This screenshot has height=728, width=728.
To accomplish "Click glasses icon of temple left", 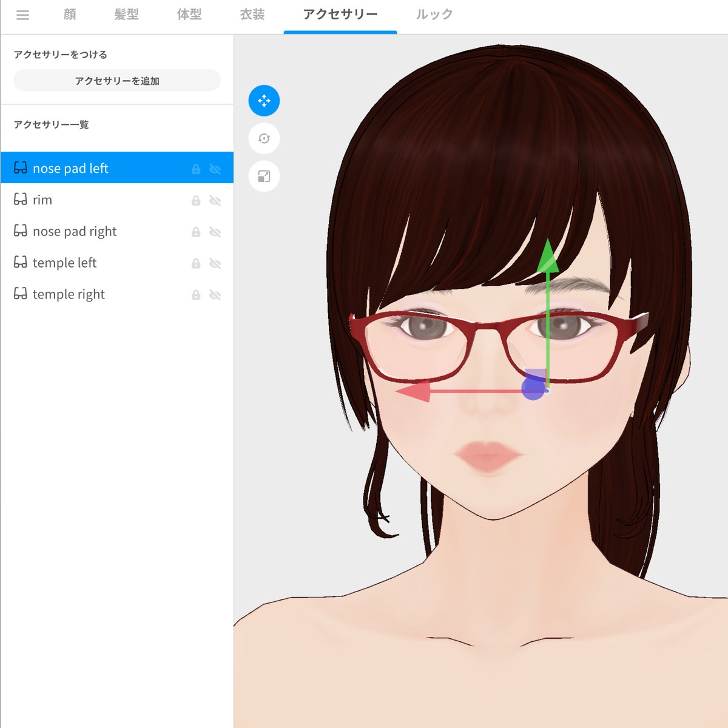I will 21,262.
